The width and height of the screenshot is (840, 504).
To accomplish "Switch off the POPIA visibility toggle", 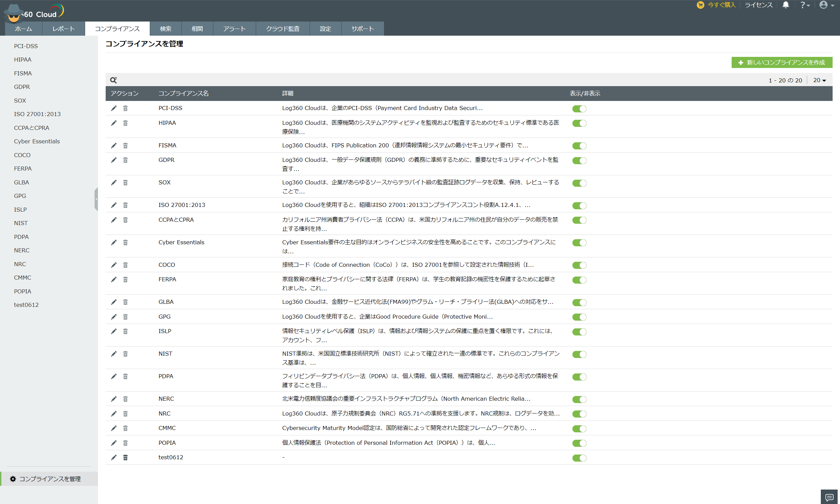I will 579,443.
